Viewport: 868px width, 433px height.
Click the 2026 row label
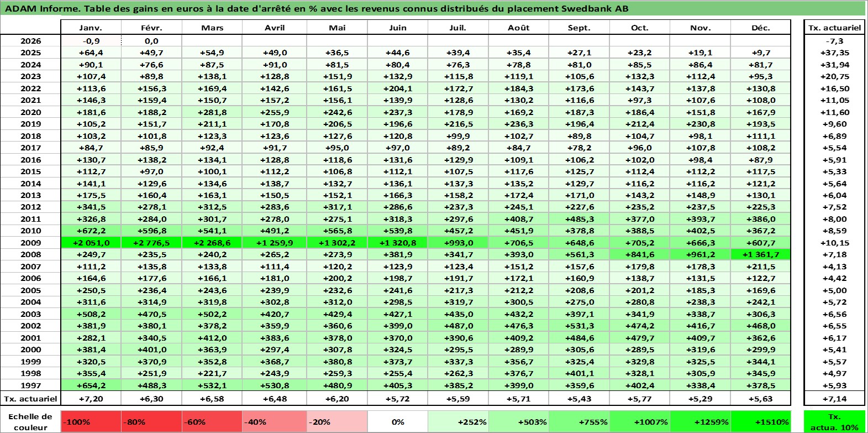30,41
